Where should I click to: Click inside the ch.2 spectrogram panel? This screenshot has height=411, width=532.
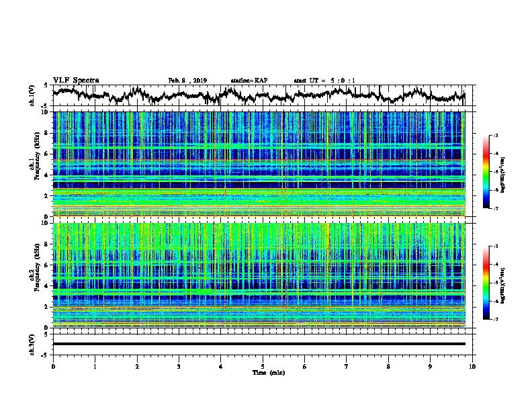pyautogui.click(x=259, y=275)
